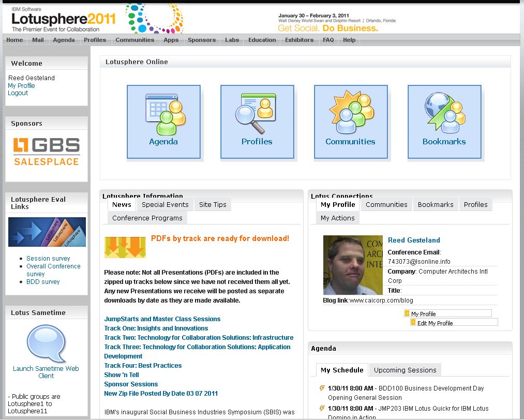The width and height of the screenshot is (524, 420).
Task: Open the Communities tile icon
Action: point(351,122)
